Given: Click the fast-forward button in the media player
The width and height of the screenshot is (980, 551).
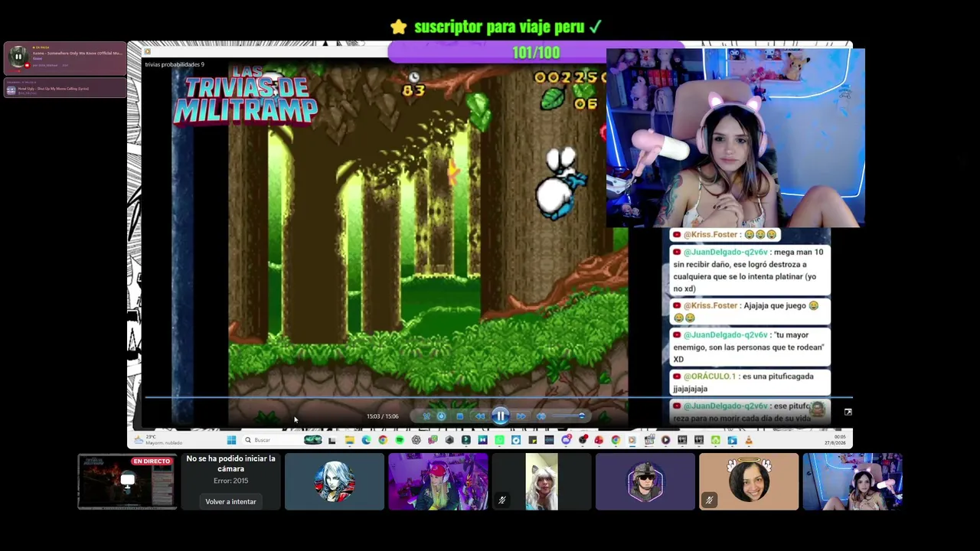Looking at the screenshot, I should click(x=521, y=416).
